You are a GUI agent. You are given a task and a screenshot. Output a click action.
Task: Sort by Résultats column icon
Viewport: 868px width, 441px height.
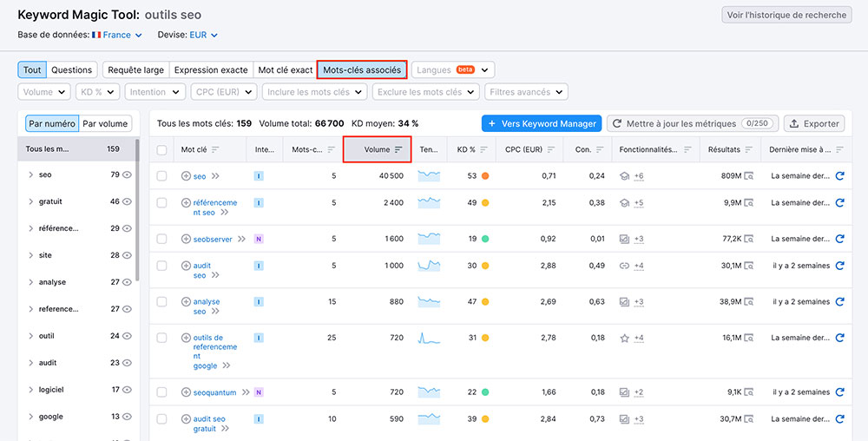(x=748, y=149)
